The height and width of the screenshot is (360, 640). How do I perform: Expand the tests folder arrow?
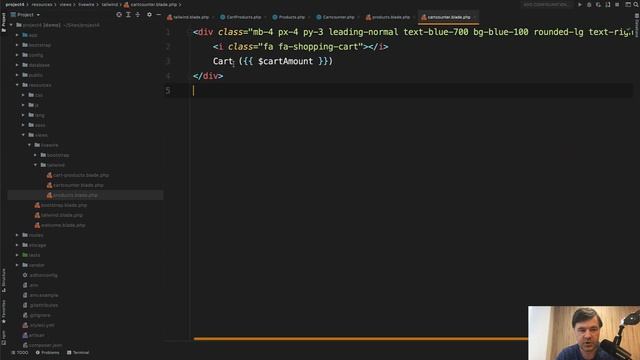(x=17, y=255)
